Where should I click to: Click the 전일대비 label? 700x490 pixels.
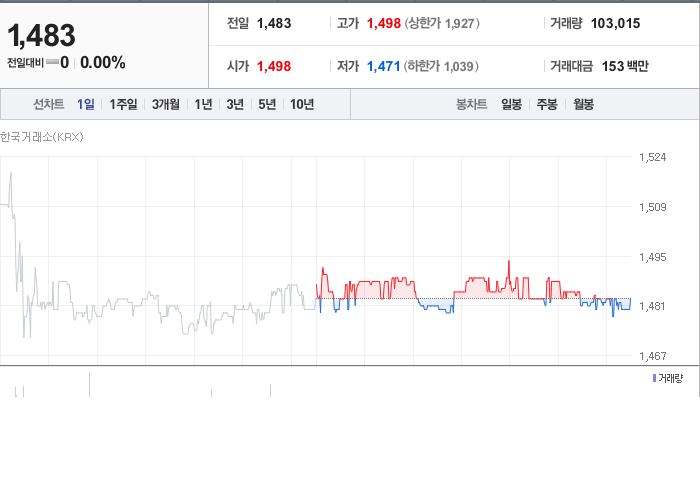(x=25, y=63)
